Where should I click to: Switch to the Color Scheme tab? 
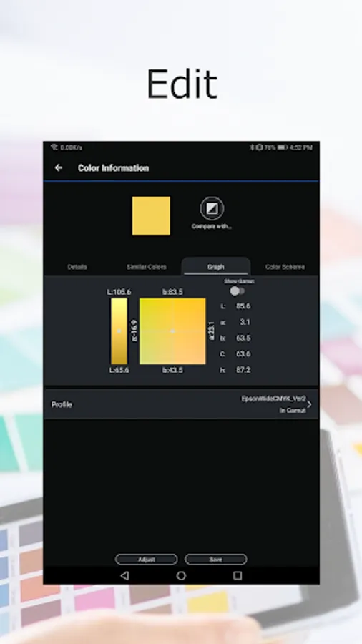(x=285, y=267)
